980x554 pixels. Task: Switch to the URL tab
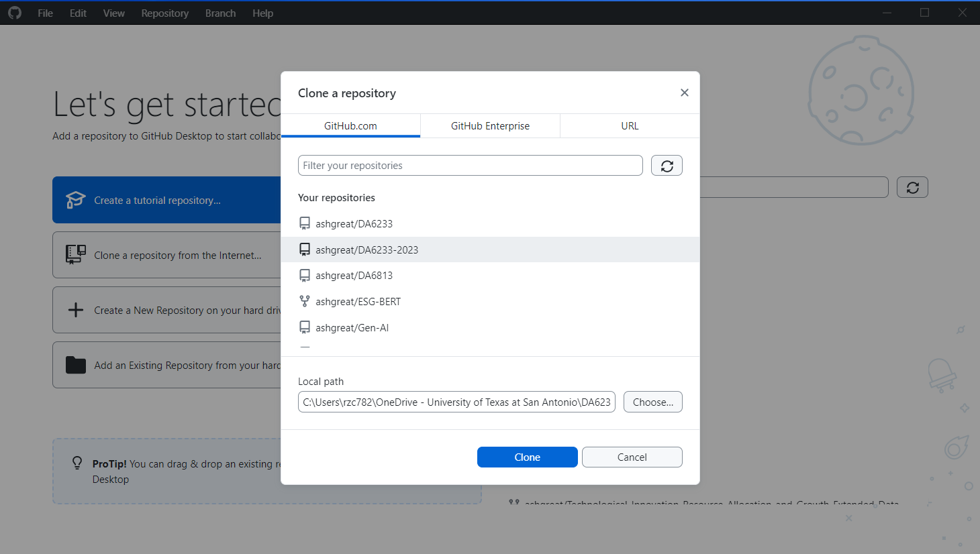tap(630, 126)
